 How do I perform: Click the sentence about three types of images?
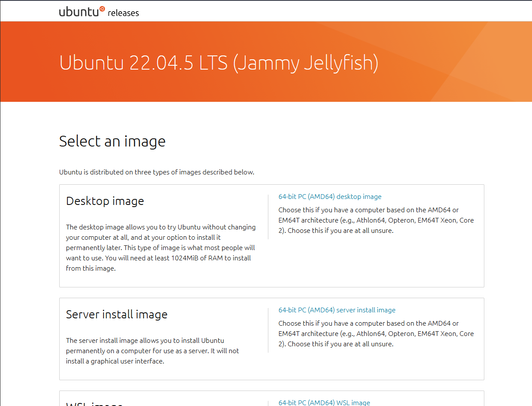(157, 172)
